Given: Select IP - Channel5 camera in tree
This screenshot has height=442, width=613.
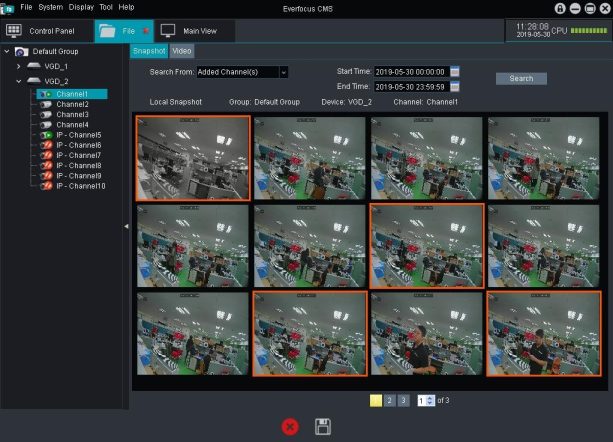Looking at the screenshot, I should [x=78, y=135].
